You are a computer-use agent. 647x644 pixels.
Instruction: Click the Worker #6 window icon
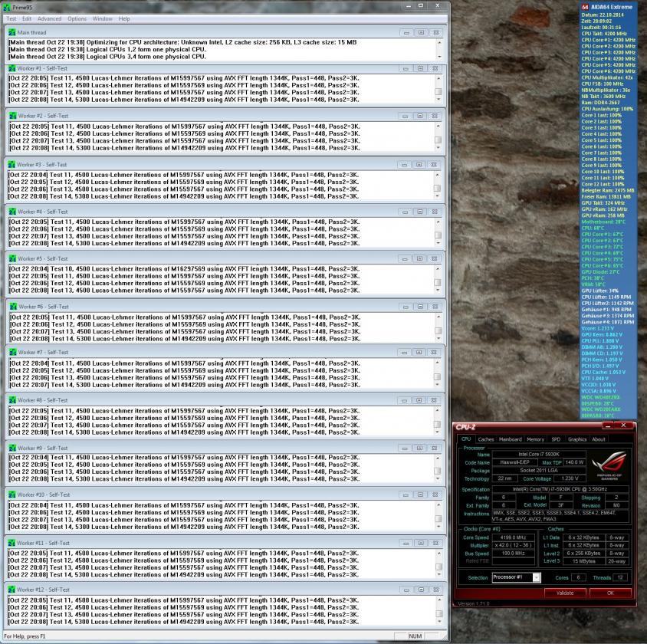(x=13, y=307)
